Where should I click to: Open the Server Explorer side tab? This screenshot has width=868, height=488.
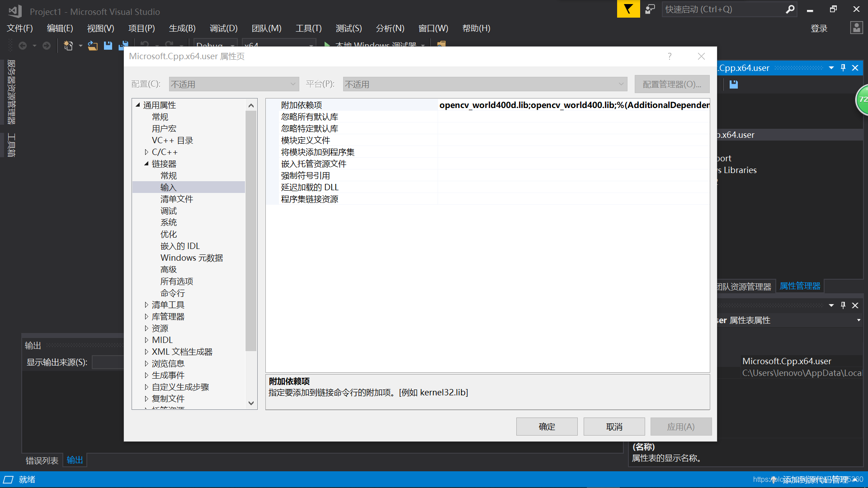[x=11, y=92]
